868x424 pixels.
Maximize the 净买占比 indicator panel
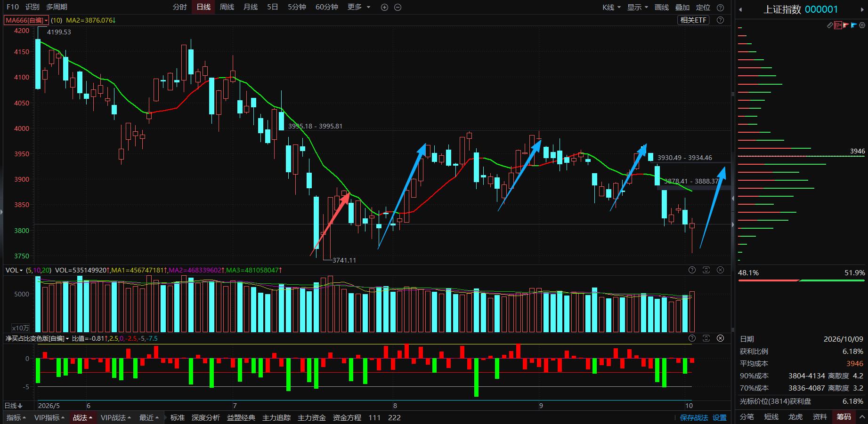(706, 338)
